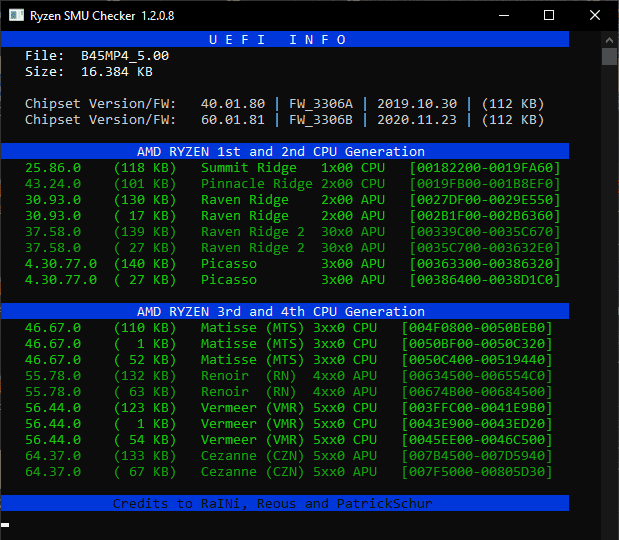Click address range 0043E900-0043ED20
619x540 pixels.
point(476,424)
